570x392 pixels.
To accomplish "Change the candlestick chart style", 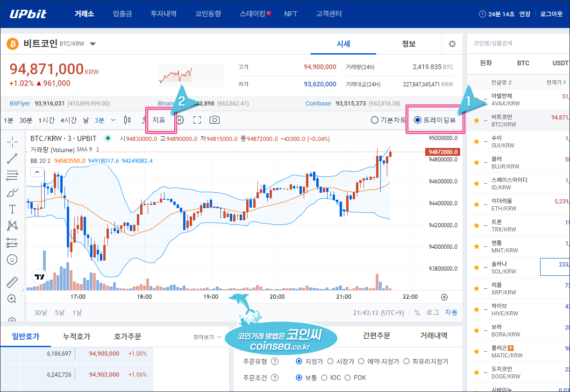I will pos(127,120).
